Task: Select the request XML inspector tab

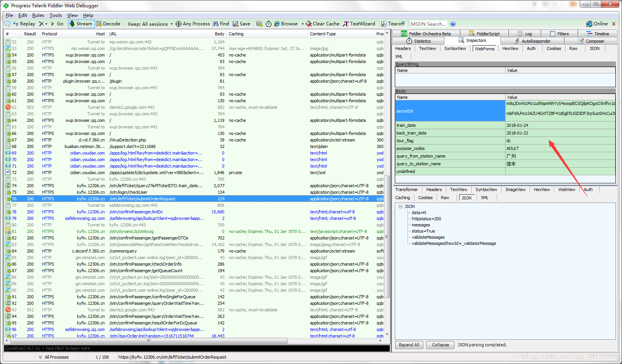Action: [399, 57]
